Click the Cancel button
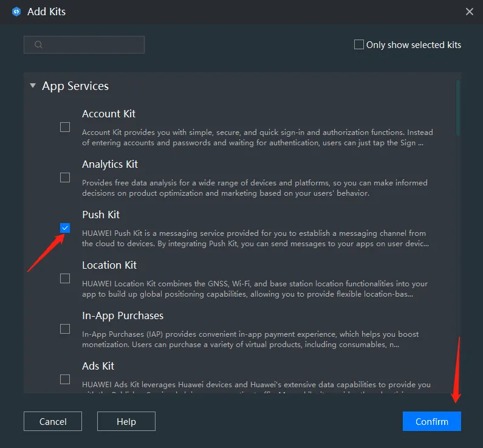The width and height of the screenshot is (483, 448). [x=53, y=421]
